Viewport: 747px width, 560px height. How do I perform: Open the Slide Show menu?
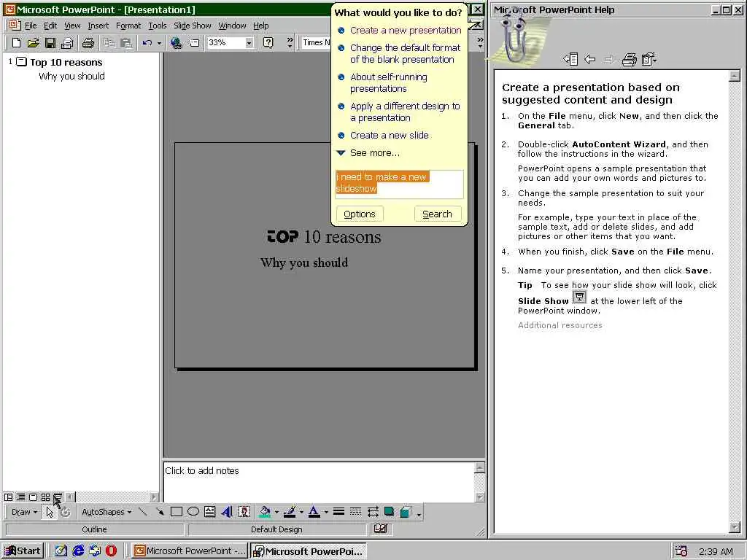click(x=192, y=26)
